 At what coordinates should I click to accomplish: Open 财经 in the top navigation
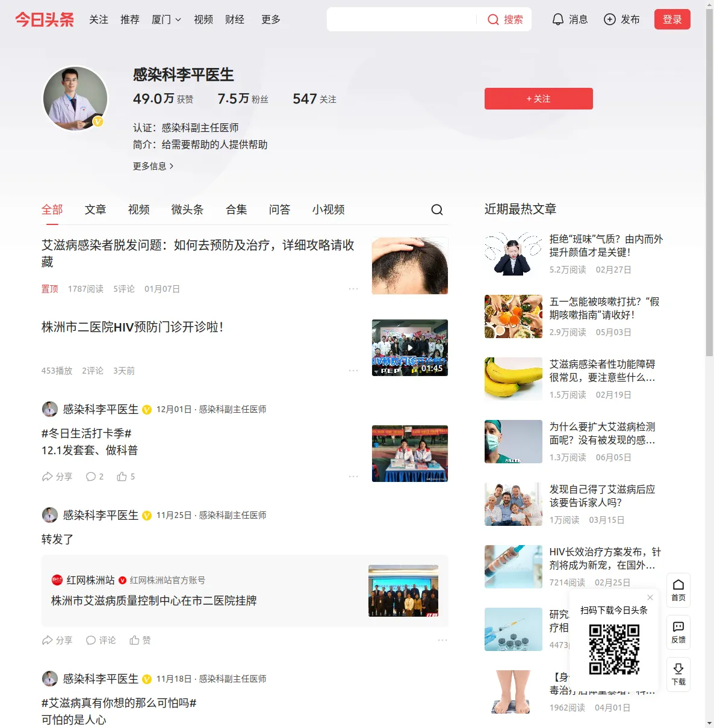[x=235, y=19]
